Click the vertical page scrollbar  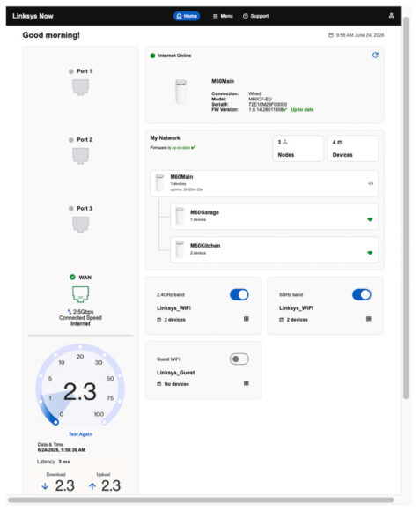[x=406, y=208]
